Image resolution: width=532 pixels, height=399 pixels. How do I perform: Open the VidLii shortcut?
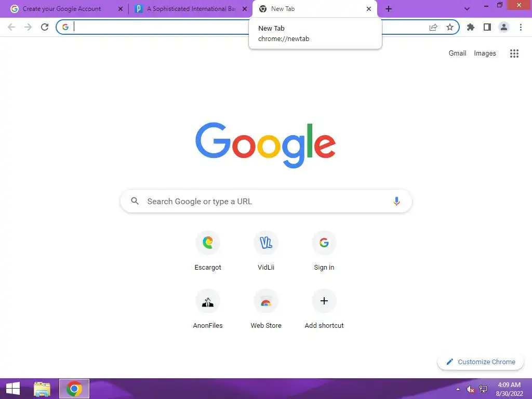pos(266,251)
